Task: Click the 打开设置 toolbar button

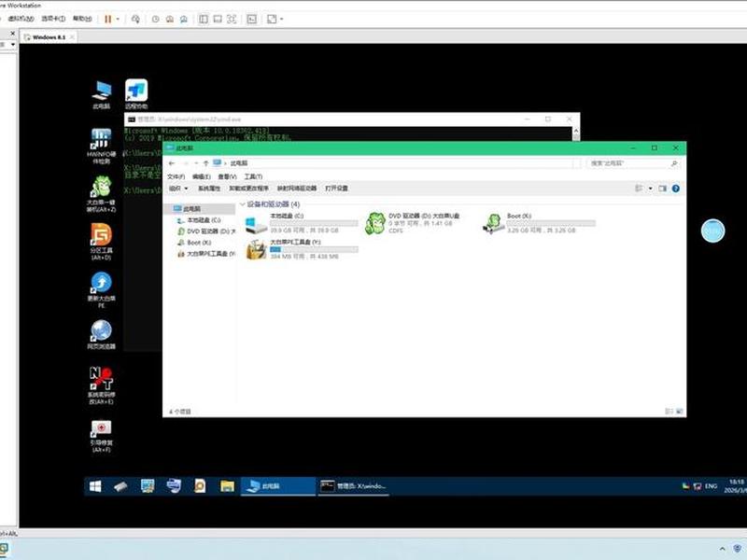Action: tap(336, 189)
